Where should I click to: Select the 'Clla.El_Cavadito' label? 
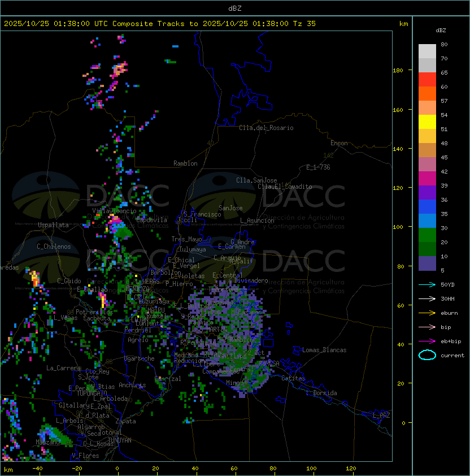pyautogui.click(x=285, y=187)
